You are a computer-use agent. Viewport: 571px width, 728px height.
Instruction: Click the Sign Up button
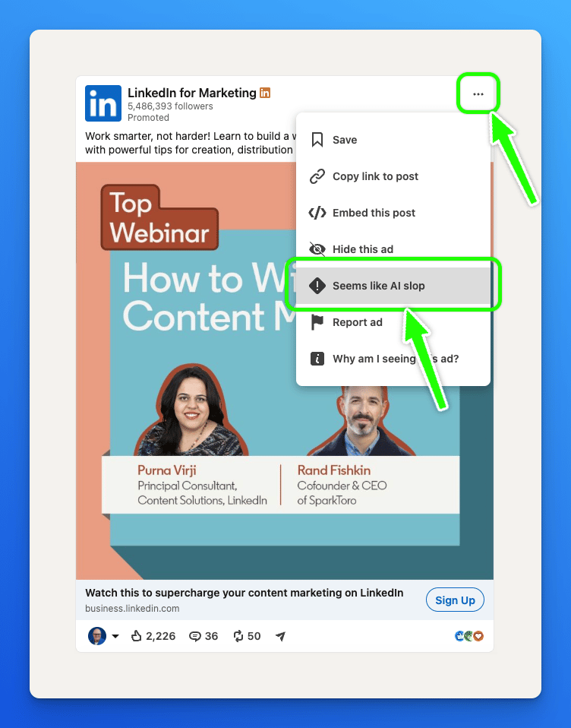coord(455,600)
